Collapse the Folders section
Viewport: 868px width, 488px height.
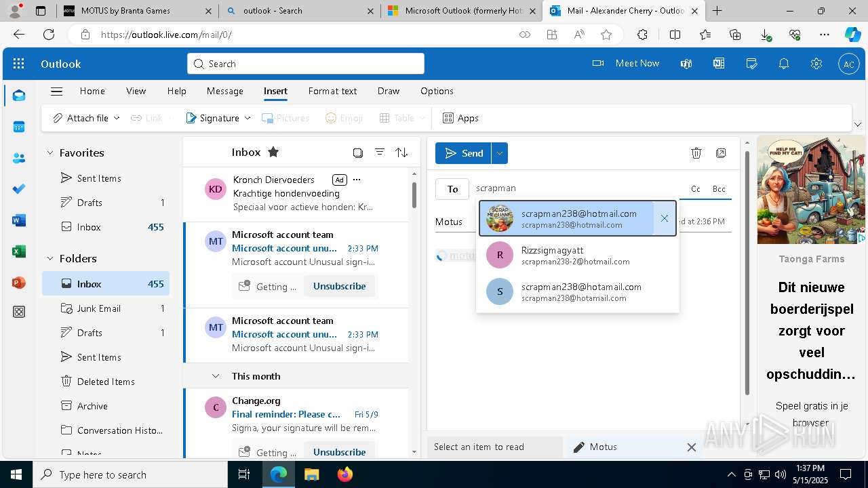(x=50, y=259)
